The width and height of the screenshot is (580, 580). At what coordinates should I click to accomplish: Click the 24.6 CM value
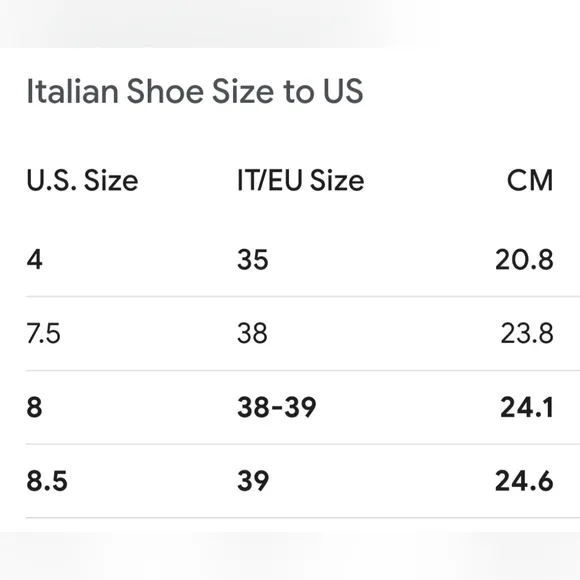point(524,481)
